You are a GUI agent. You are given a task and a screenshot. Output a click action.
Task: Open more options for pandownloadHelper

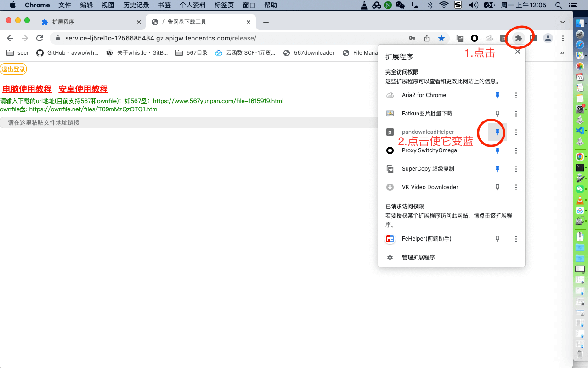(x=516, y=132)
